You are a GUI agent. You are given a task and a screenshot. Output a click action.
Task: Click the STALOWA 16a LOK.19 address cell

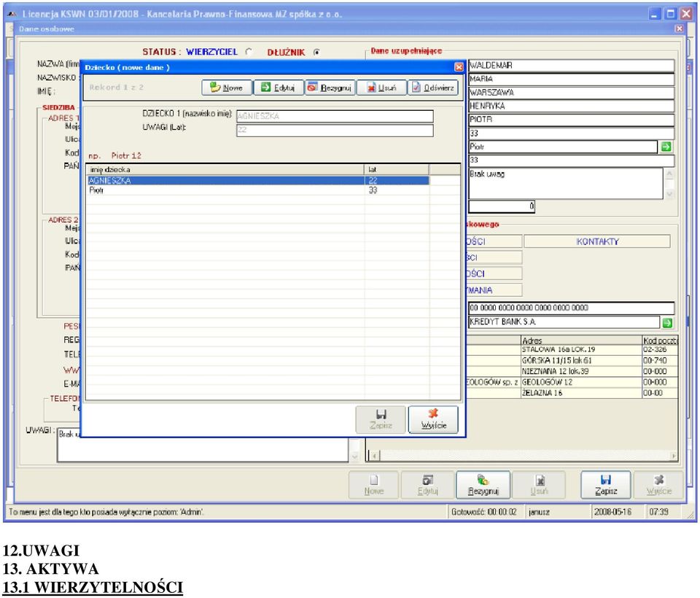(581, 350)
